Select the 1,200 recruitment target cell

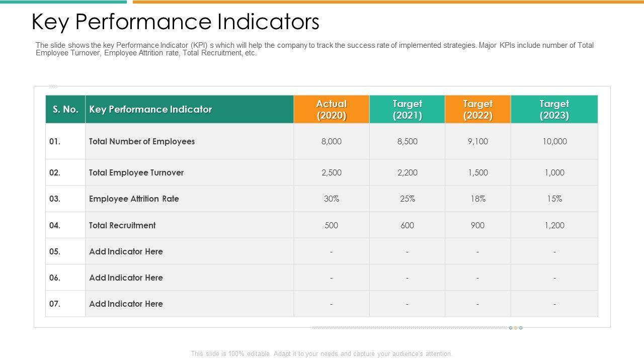(554, 225)
